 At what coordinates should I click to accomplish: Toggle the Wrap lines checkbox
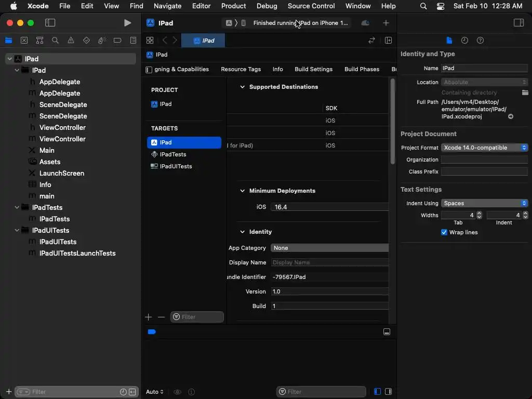(x=444, y=232)
